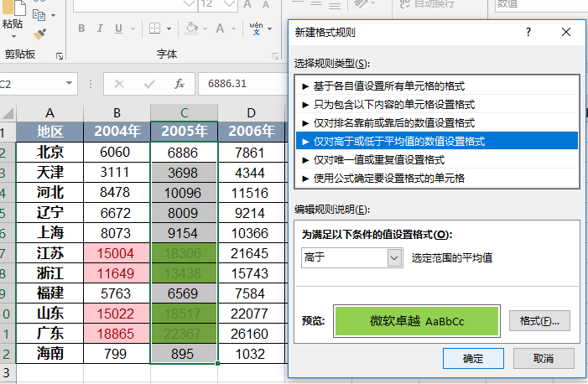Close the 新建格式规则 dialog
This screenshot has height=384, width=588.
coord(566,32)
